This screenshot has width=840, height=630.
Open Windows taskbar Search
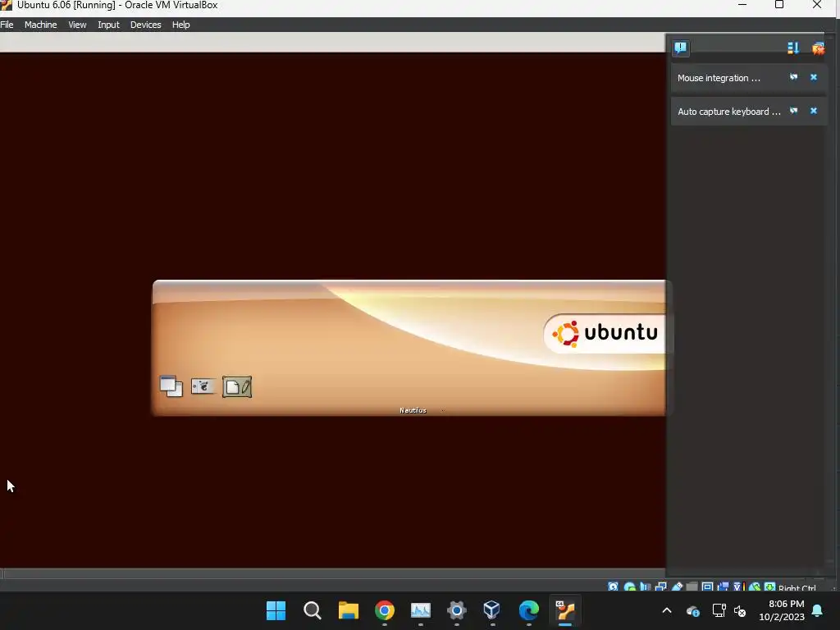click(x=313, y=610)
